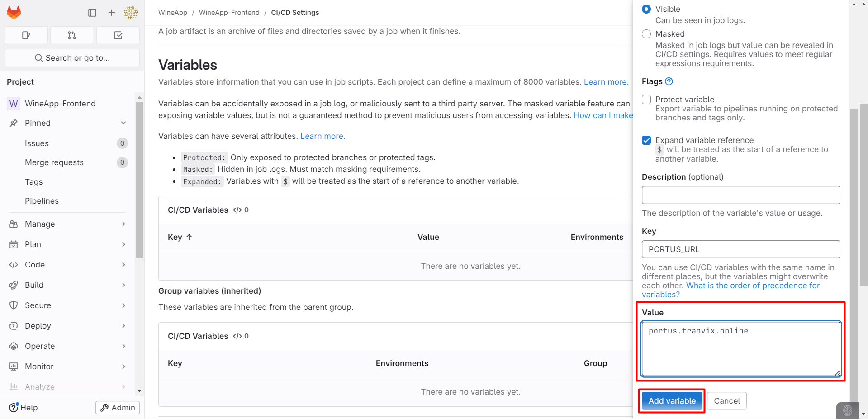Click the sidebar vertical scrollbar
Screen dimensions: 868x419
click(139, 181)
